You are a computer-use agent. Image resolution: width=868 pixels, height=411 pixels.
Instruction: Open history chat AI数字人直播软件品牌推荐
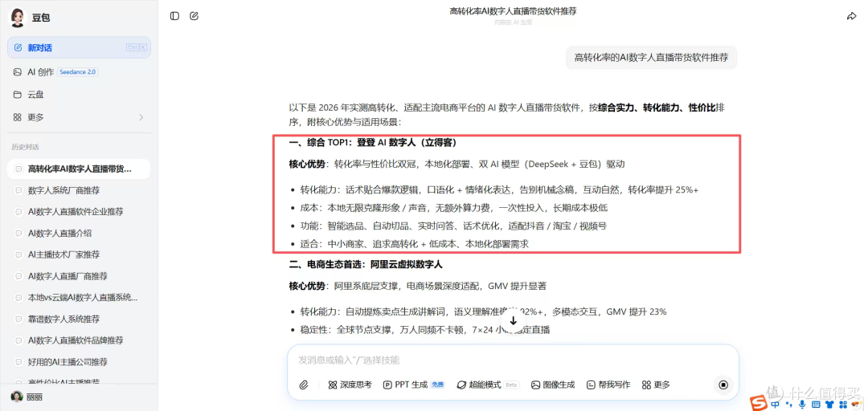[79, 340]
